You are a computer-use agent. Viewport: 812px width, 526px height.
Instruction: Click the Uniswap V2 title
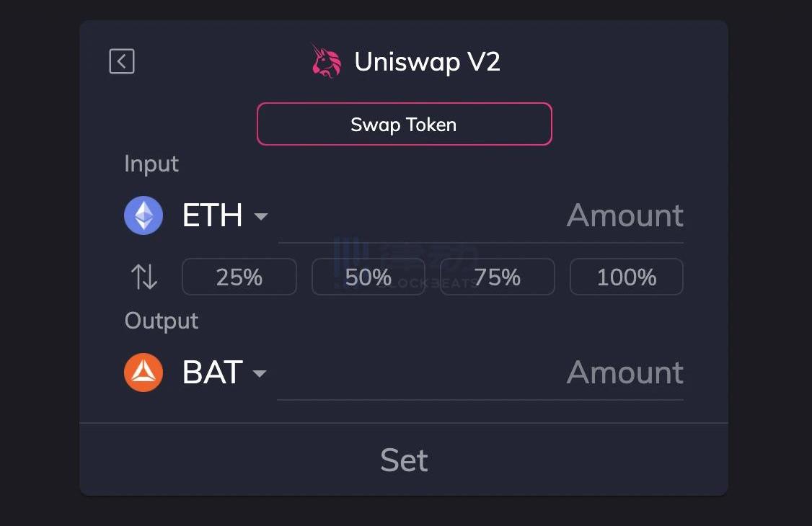point(427,62)
